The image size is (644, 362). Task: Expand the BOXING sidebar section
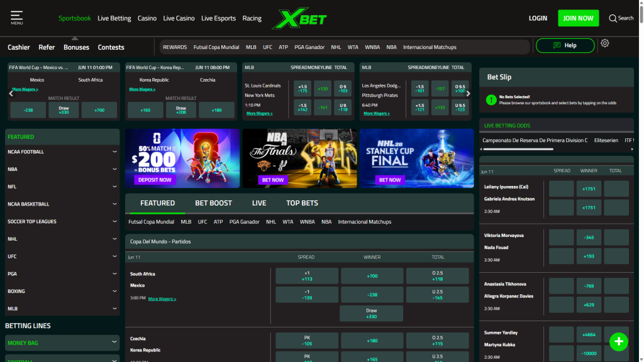pyautogui.click(x=62, y=292)
